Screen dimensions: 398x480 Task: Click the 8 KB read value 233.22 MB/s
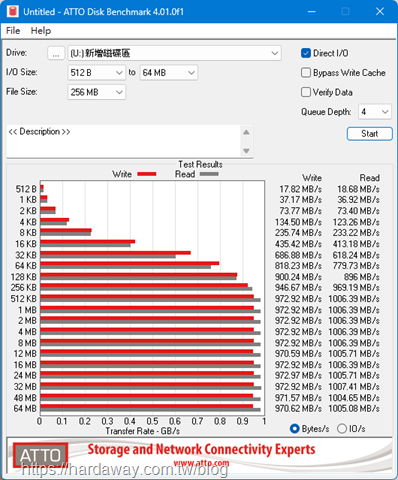(356, 233)
